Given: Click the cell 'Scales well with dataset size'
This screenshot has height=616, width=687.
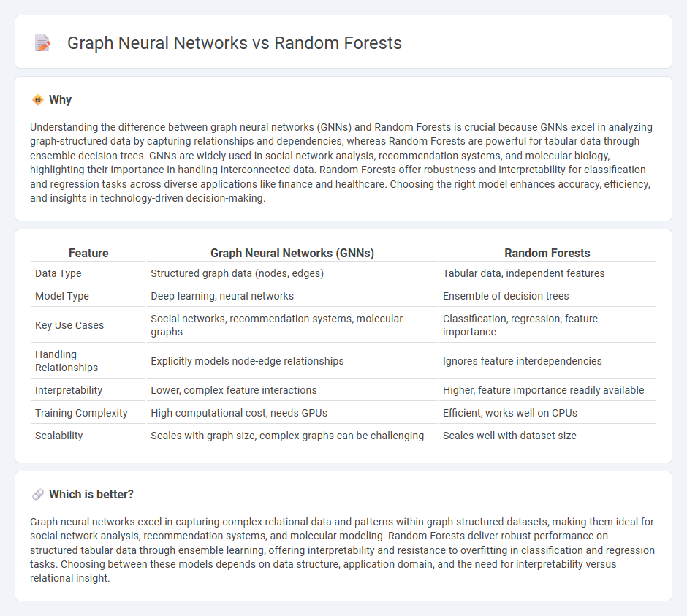Looking at the screenshot, I should (x=509, y=436).
